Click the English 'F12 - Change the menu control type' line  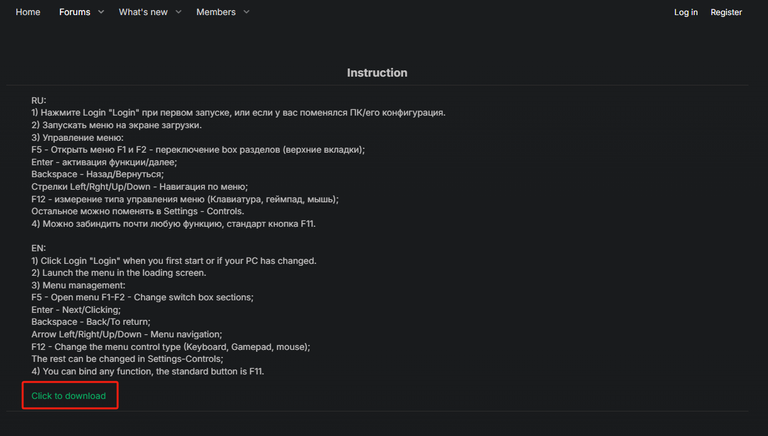[x=170, y=347]
